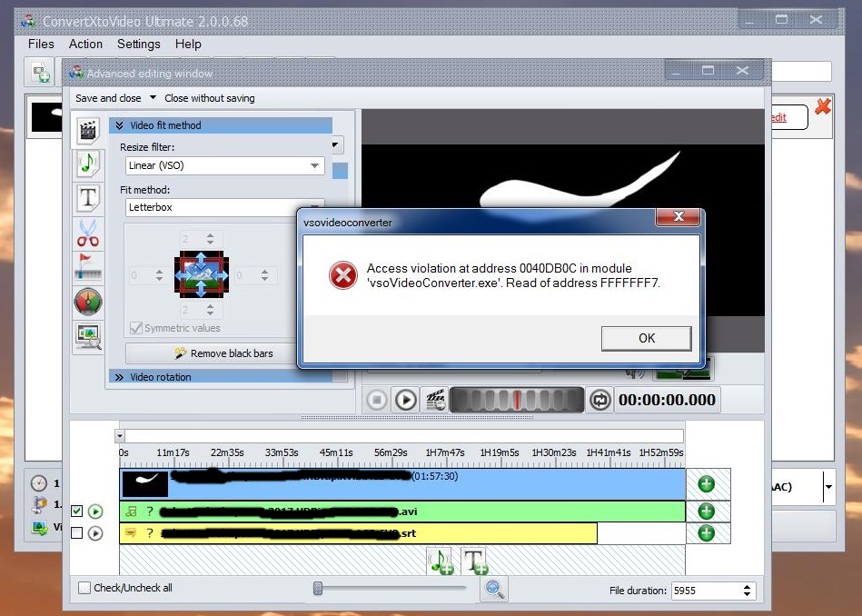Expand the Video rotation section
The height and width of the screenshot is (616, 862).
221,377
